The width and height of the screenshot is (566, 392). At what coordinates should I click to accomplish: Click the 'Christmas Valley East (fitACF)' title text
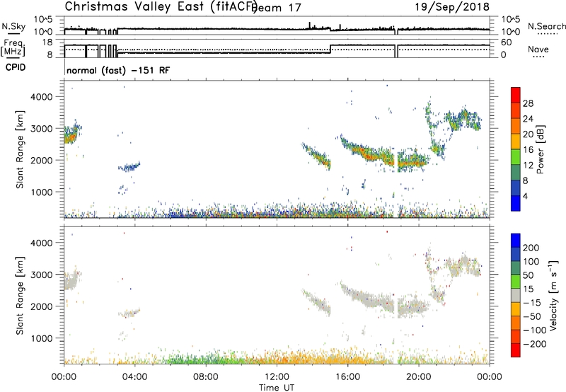pyautogui.click(x=161, y=6)
